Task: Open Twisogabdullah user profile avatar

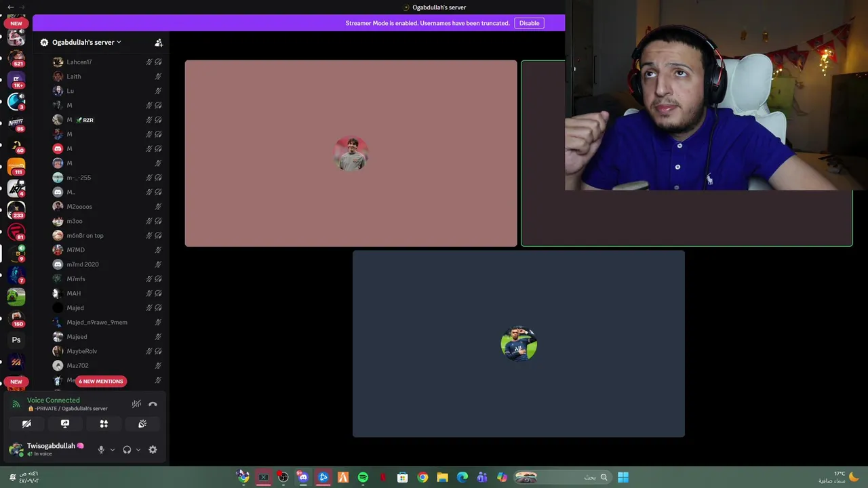Action: click(16, 449)
